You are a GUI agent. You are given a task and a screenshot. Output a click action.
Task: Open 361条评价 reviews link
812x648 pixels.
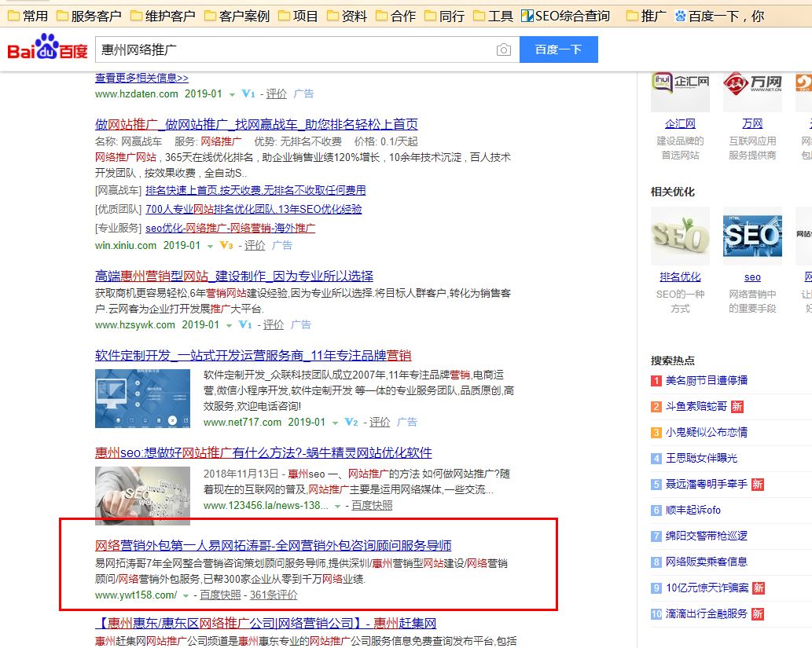pos(274,595)
